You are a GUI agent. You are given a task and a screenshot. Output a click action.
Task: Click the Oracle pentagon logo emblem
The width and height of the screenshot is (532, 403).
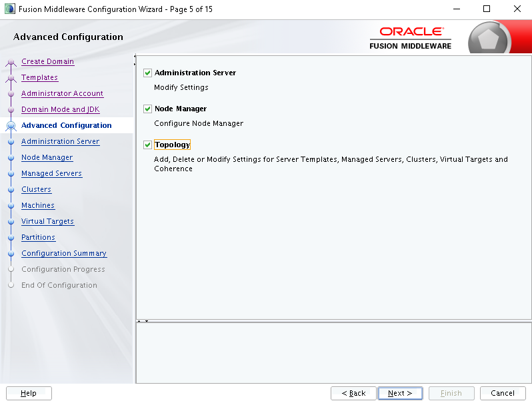488,40
